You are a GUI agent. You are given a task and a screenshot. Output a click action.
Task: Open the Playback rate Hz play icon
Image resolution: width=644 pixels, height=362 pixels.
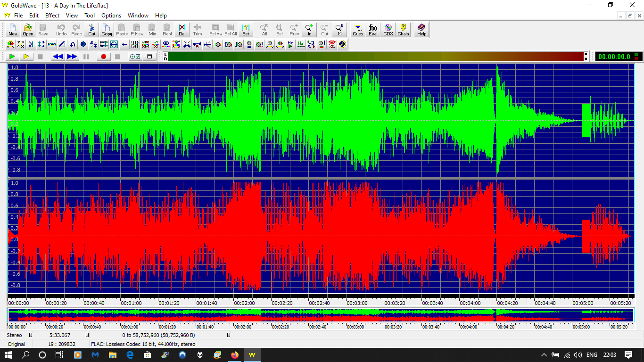coord(290,44)
